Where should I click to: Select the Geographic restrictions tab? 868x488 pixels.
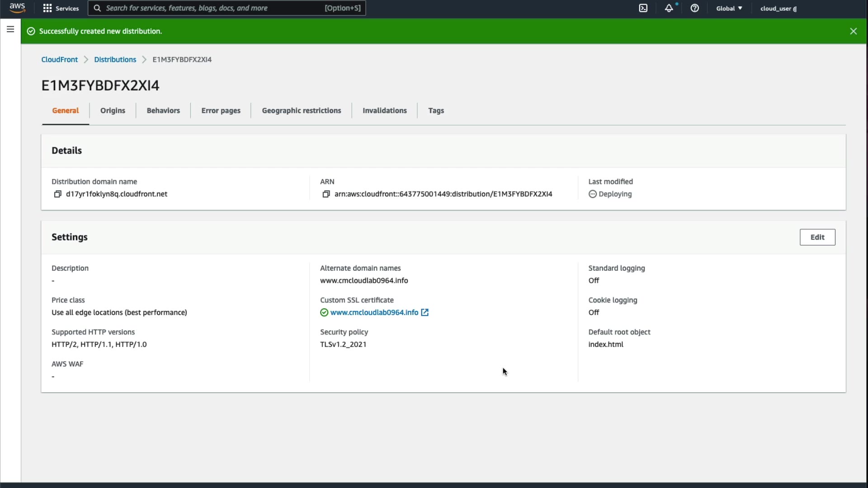301,111
